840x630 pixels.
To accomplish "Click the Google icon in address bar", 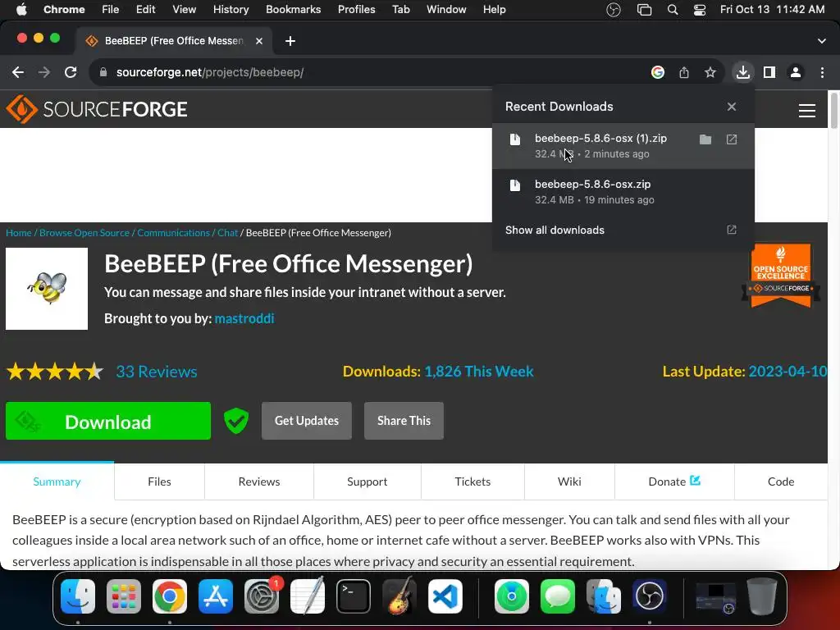I will [x=658, y=72].
